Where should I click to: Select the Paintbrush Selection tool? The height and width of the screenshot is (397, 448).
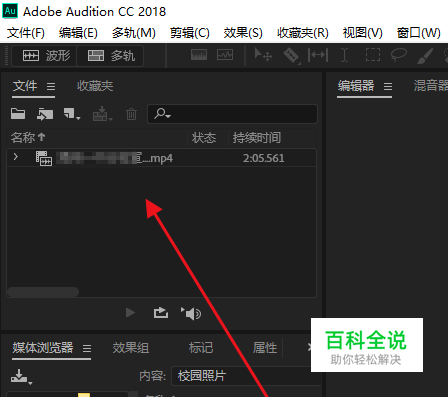tap(425, 56)
